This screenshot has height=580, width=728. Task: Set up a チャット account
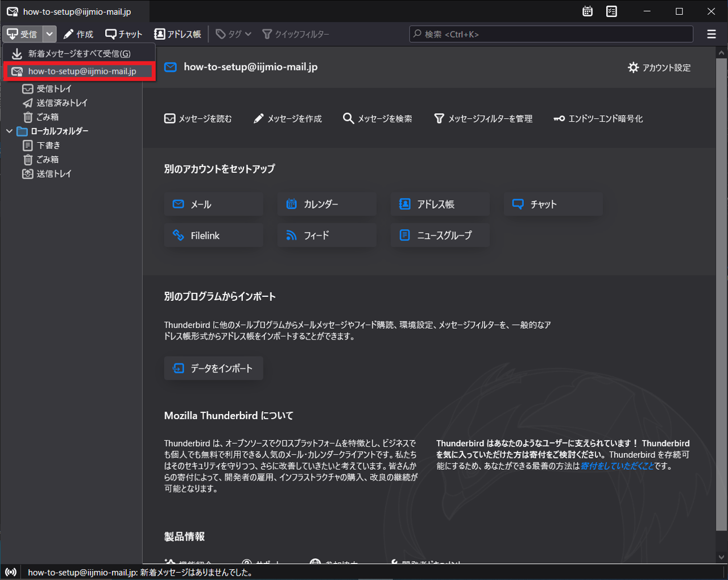click(553, 204)
